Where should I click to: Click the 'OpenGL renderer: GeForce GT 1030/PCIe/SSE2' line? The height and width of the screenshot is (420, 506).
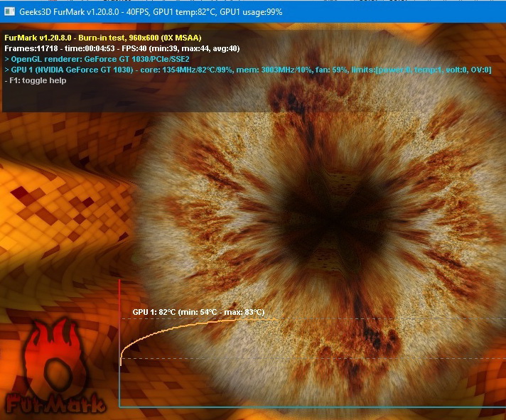97,59
